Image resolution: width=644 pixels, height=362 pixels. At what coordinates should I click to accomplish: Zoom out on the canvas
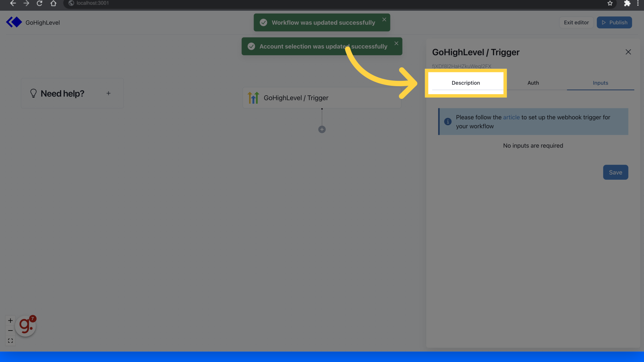coord(10,330)
